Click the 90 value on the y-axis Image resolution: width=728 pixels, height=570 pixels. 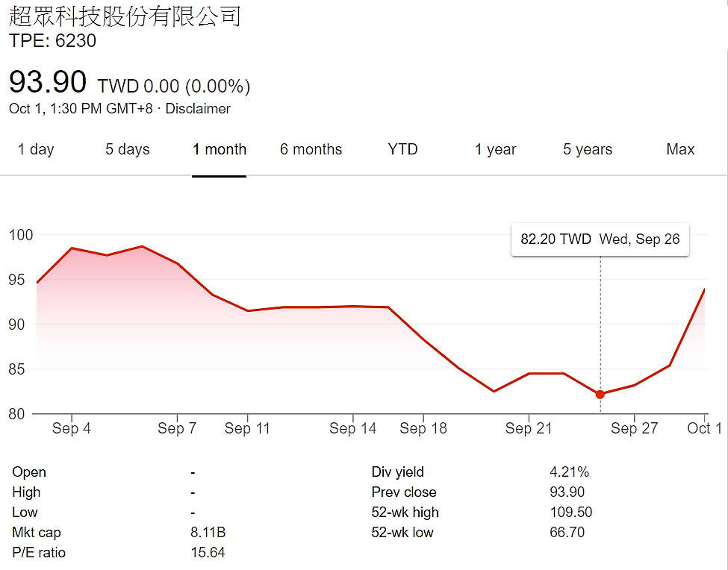click(16, 325)
